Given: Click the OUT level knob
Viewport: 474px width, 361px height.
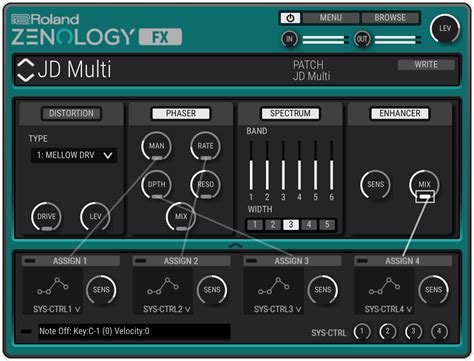Looking at the screenshot, I should point(362,39).
